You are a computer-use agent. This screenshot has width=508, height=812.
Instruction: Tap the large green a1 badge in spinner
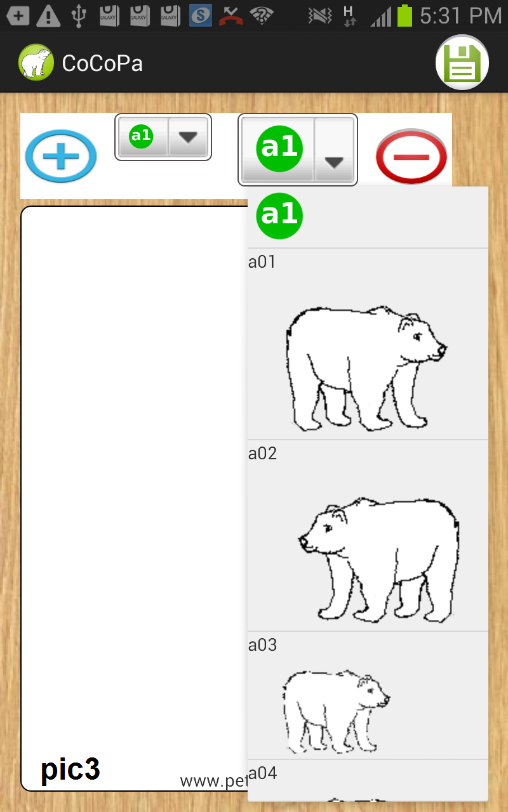click(x=279, y=148)
